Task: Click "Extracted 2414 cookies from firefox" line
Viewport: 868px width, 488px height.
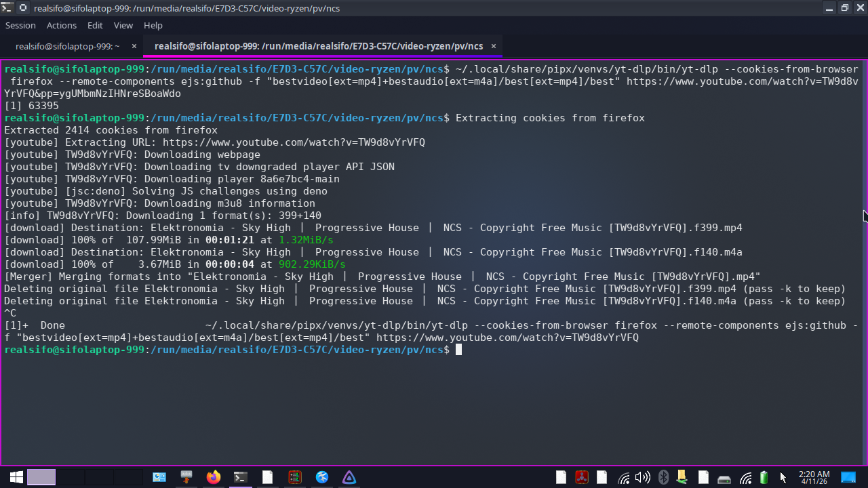Action: point(111,130)
